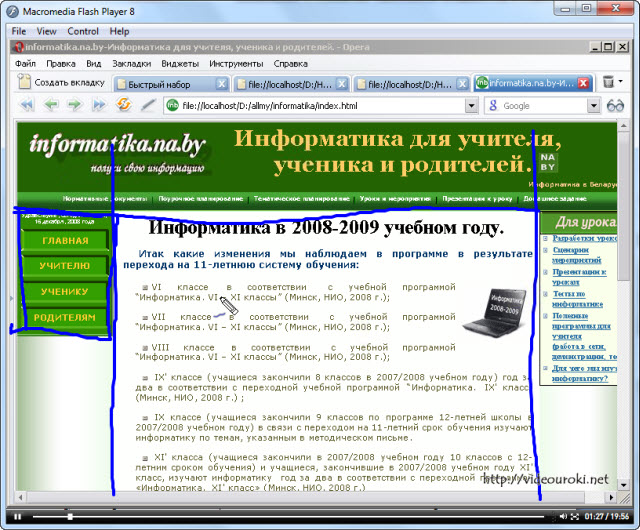The width and height of the screenshot is (640, 530).
Task: Expand dropdown arrow next to trash icon
Action: [x=621, y=81]
